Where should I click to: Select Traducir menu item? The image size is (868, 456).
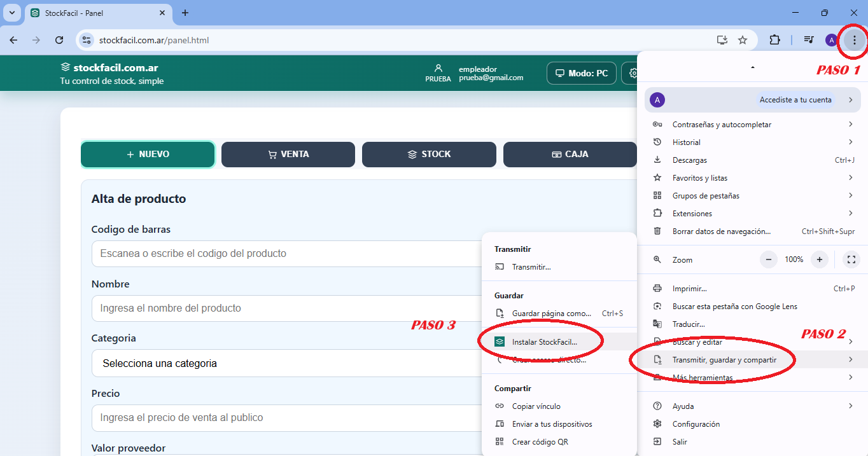coord(753,324)
